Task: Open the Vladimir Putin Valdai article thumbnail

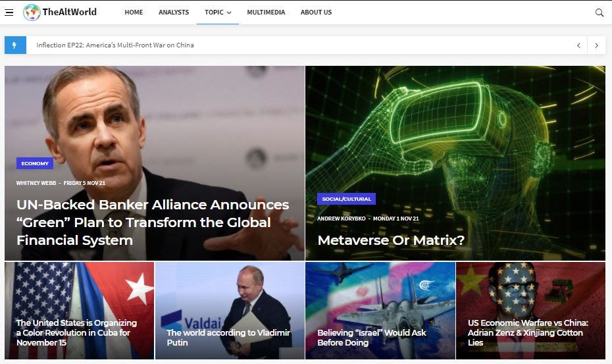Action: (230, 311)
